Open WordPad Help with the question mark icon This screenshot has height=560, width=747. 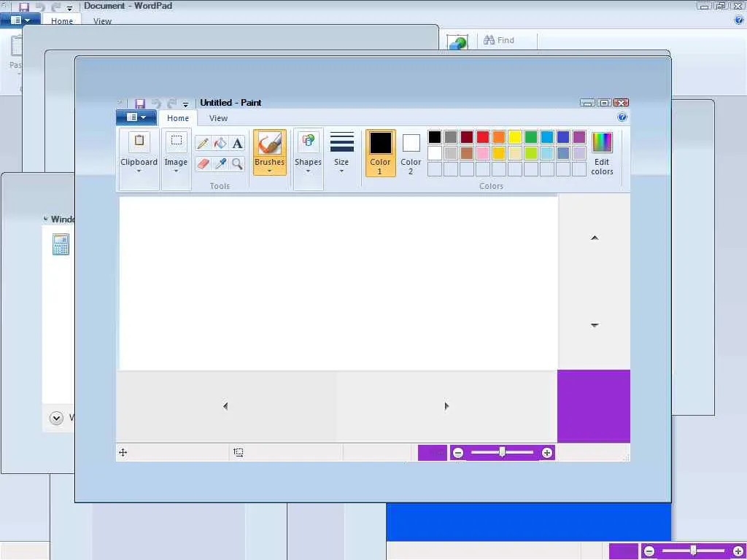[739, 20]
